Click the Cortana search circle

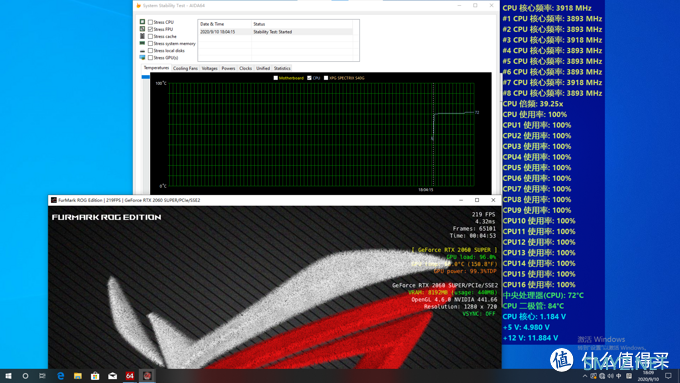(x=25, y=376)
